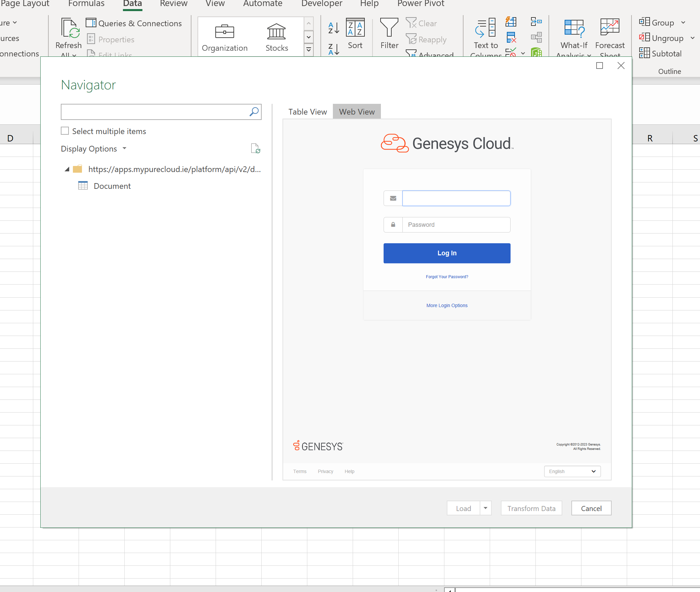Switch to the Table View tab

pos(307,112)
